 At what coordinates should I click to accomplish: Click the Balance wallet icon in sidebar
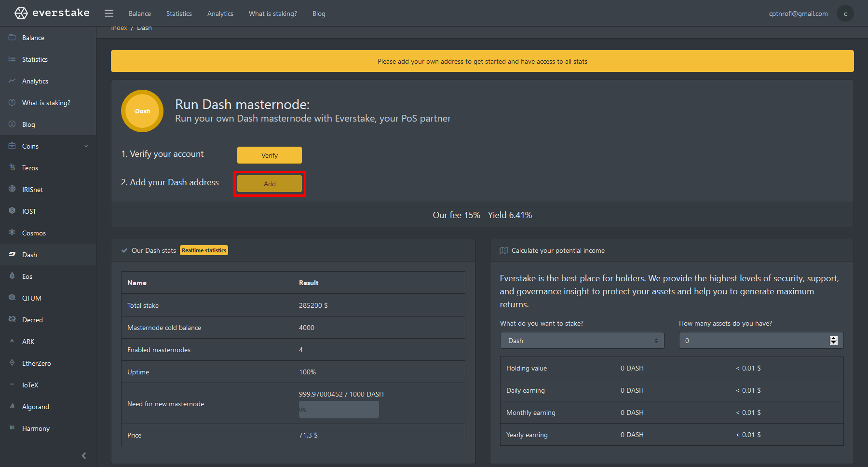coord(12,37)
